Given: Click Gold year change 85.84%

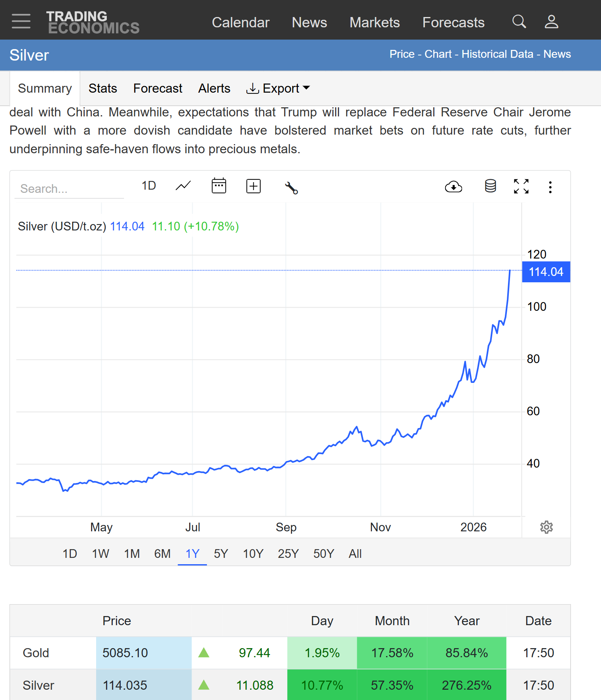Looking at the screenshot, I should pos(467,653).
